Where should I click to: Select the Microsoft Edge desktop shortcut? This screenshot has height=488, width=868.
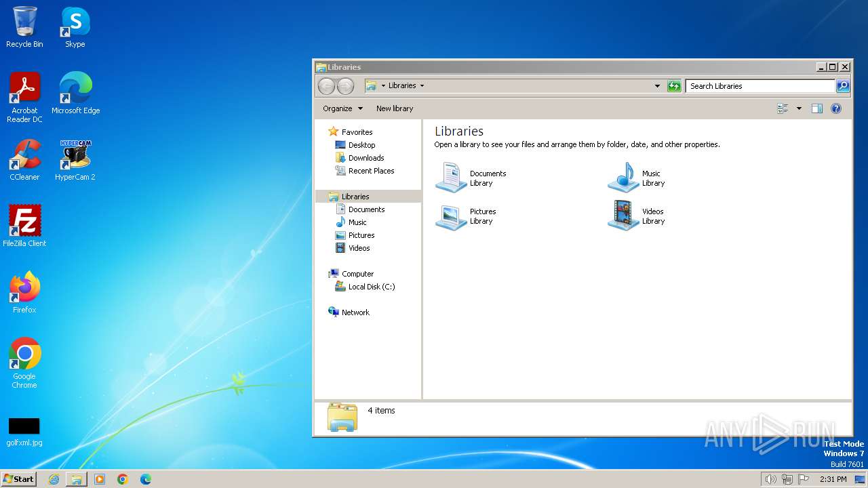coord(75,94)
